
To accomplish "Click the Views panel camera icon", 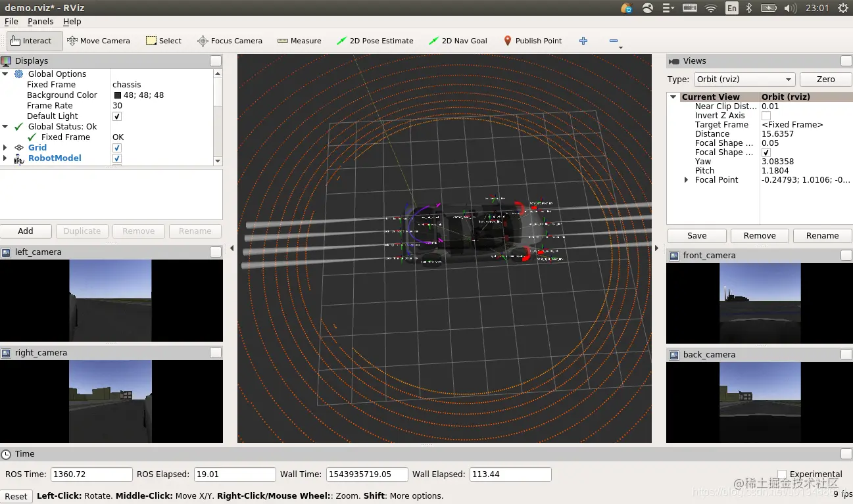I will 674,61.
